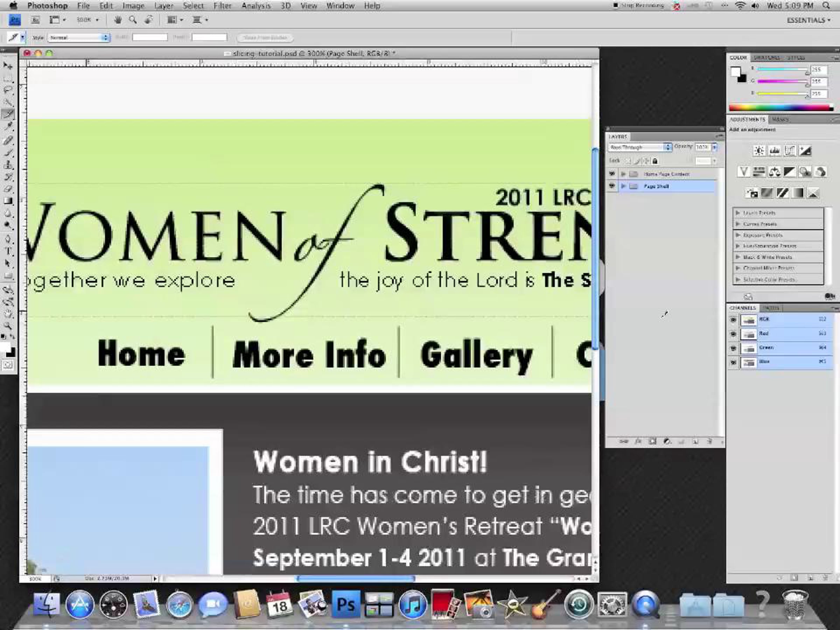840x630 pixels.
Task: Add a Color Balance adjustment
Action: pyautogui.click(x=774, y=172)
